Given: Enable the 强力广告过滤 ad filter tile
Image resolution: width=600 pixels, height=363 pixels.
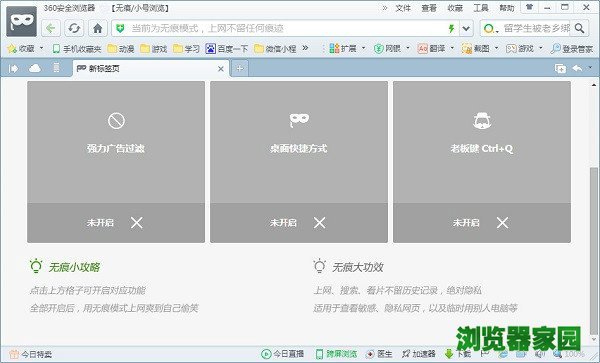Looking at the screenshot, I should pos(116,142).
